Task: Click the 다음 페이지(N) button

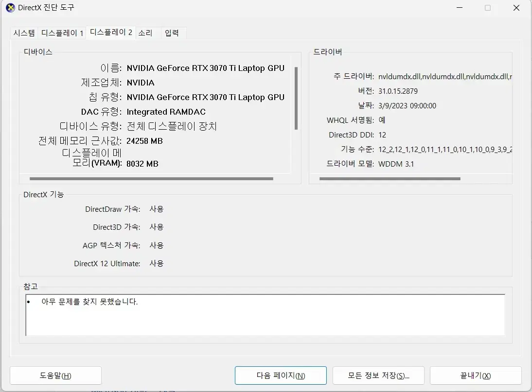Action: click(x=281, y=375)
